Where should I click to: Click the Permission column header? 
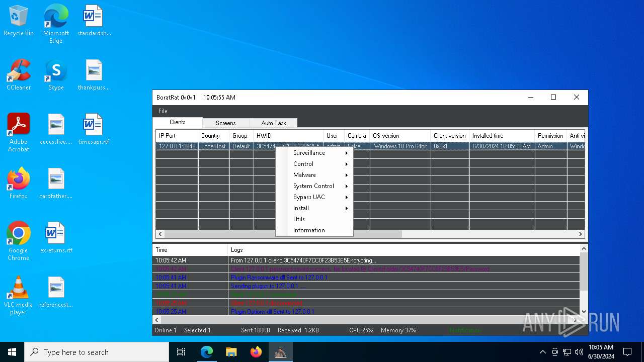coord(550,136)
